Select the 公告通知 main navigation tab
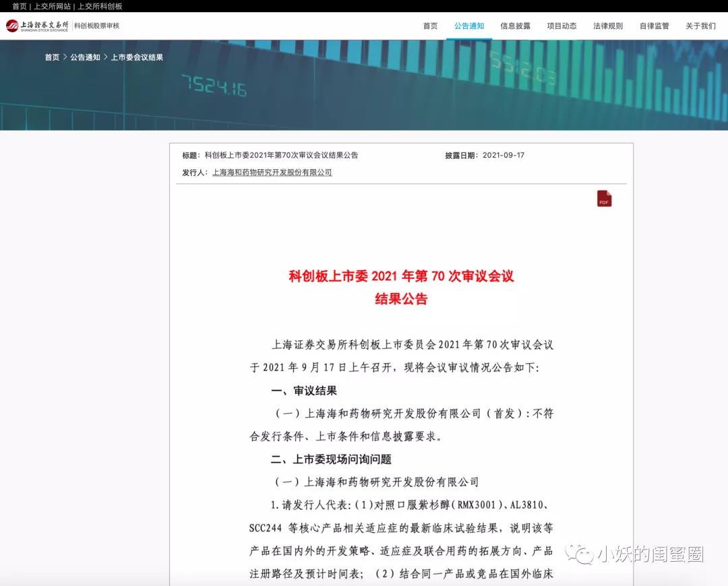 [469, 26]
